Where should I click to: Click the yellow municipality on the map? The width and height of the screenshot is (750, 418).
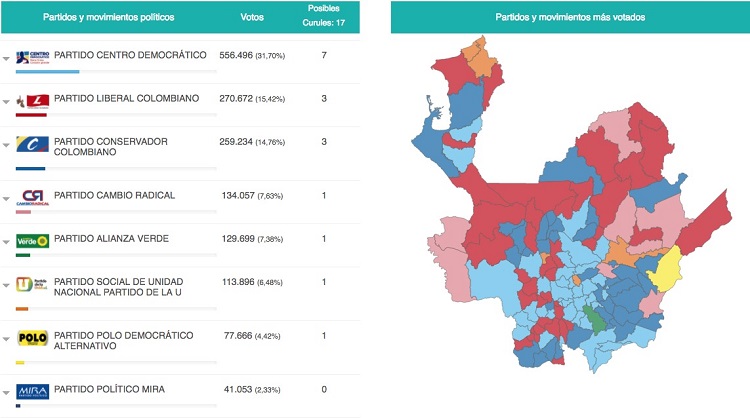(664, 268)
